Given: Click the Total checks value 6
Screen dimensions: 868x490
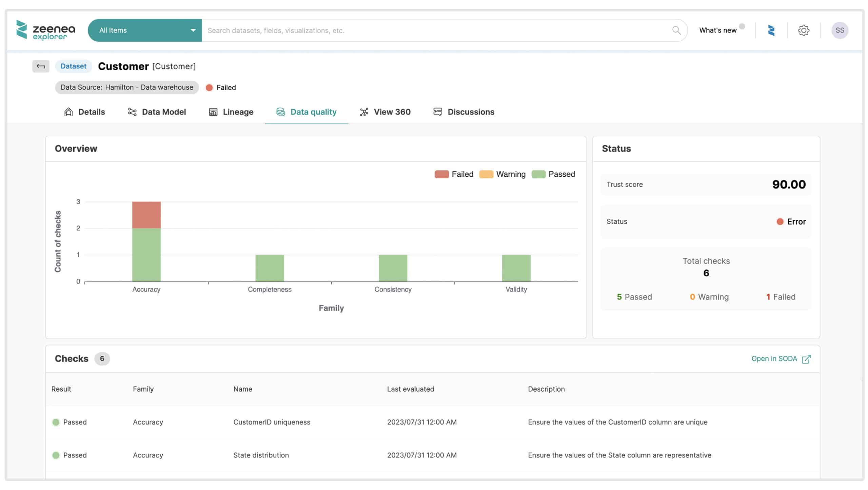Looking at the screenshot, I should (x=706, y=273).
